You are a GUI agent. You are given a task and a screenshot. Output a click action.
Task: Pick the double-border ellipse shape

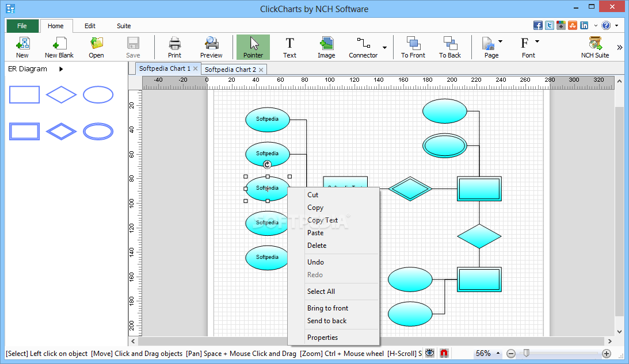click(x=98, y=132)
